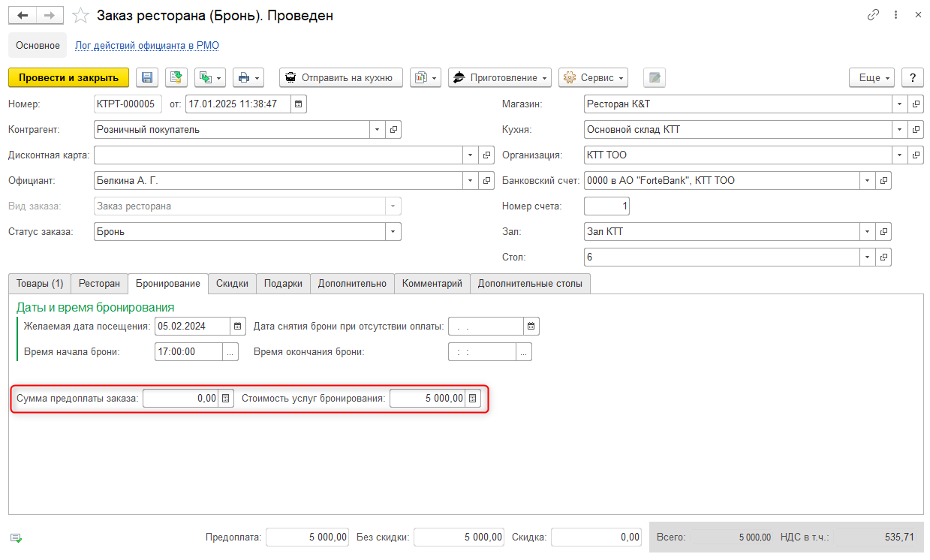This screenshot has width=930, height=560.
Task: Open the Скидки tab
Action: pos(232,283)
